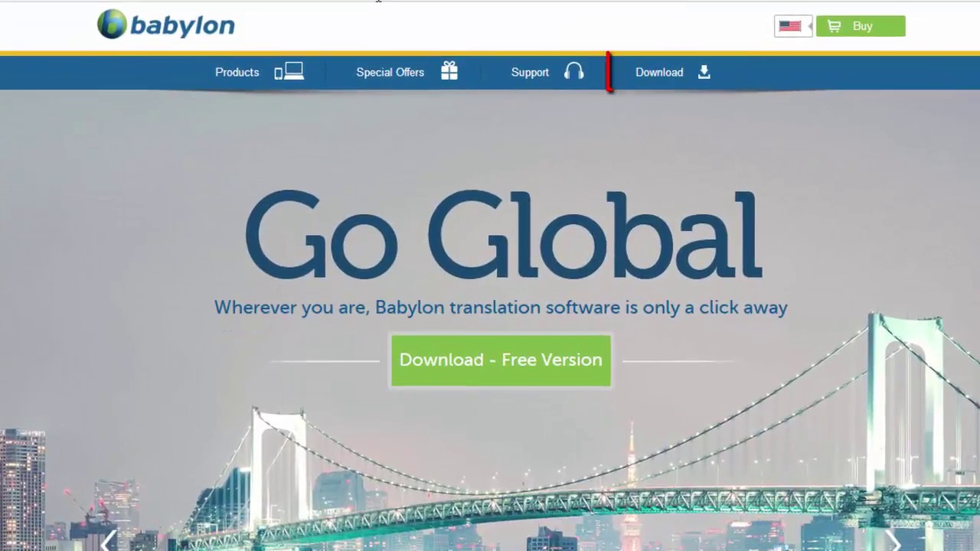The image size is (980, 551).
Task: Open the Download menu item
Action: point(659,72)
